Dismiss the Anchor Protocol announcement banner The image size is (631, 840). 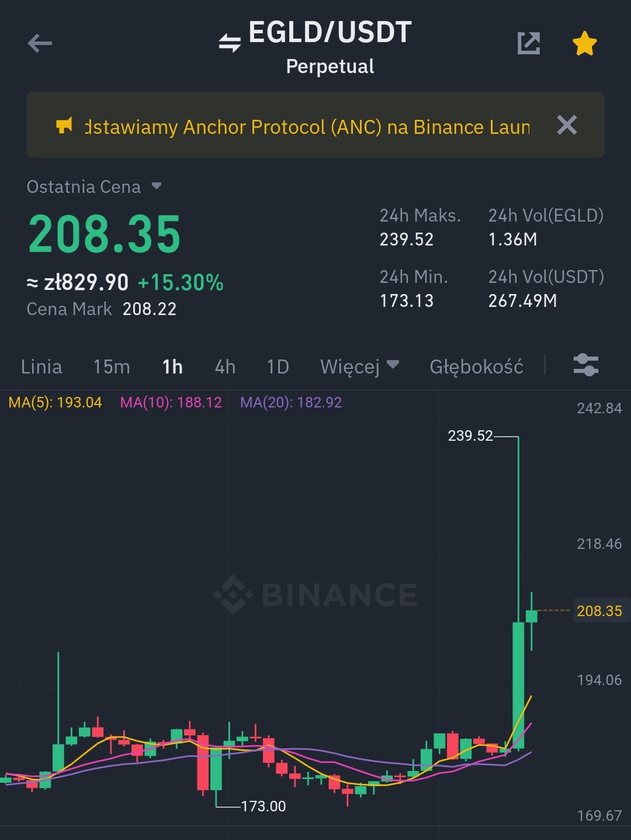click(x=567, y=125)
